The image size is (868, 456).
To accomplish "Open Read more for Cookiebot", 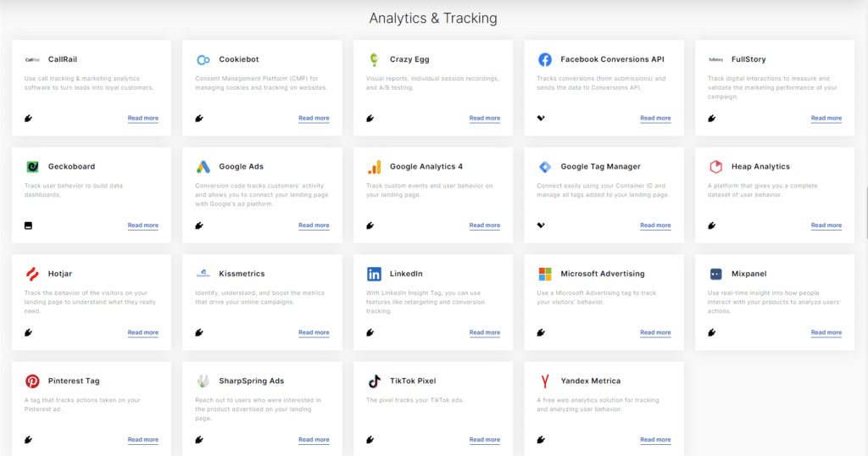I will click(314, 119).
